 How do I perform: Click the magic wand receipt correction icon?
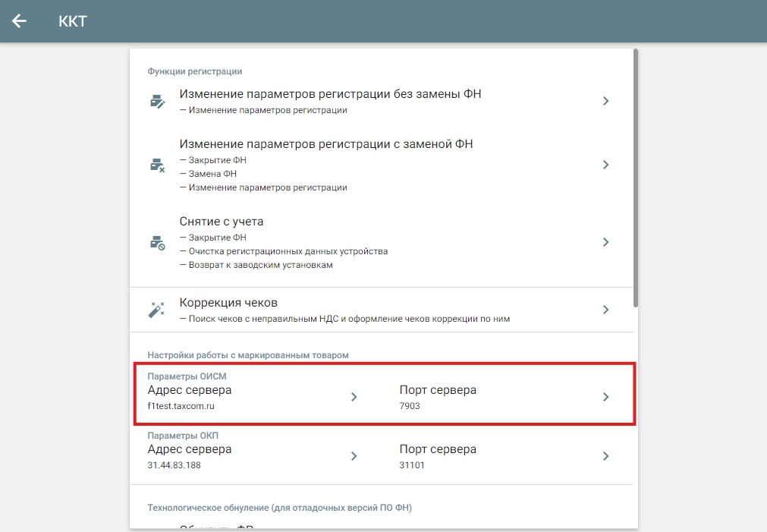[157, 310]
